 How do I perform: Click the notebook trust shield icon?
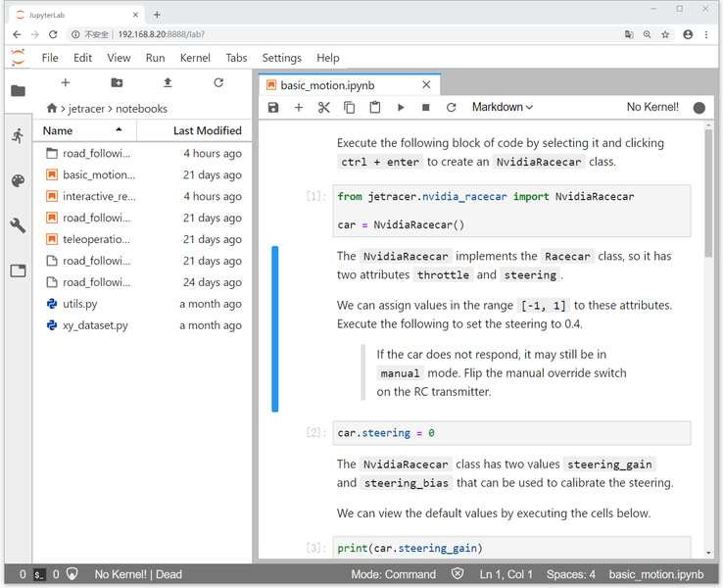click(x=457, y=574)
